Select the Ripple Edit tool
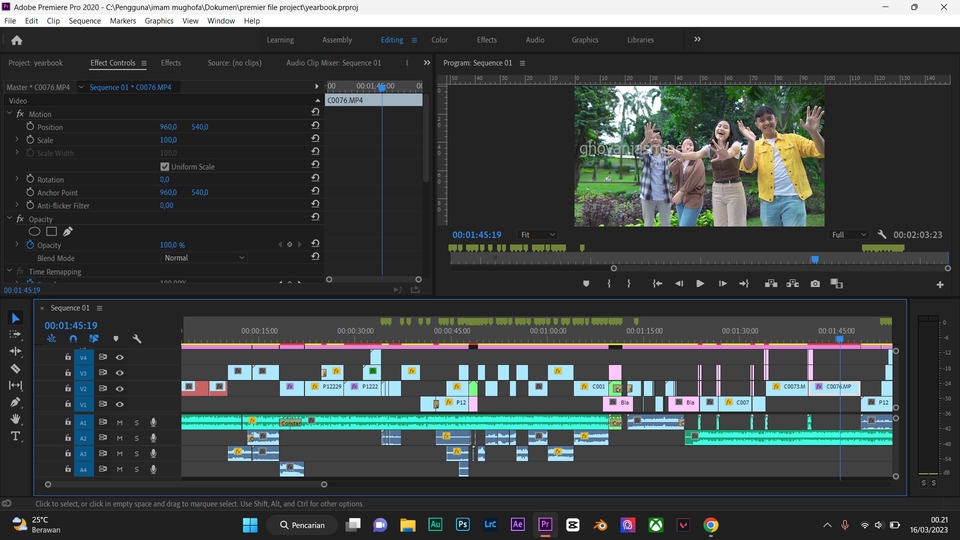Viewport: 960px width, 540px height. pos(15,351)
